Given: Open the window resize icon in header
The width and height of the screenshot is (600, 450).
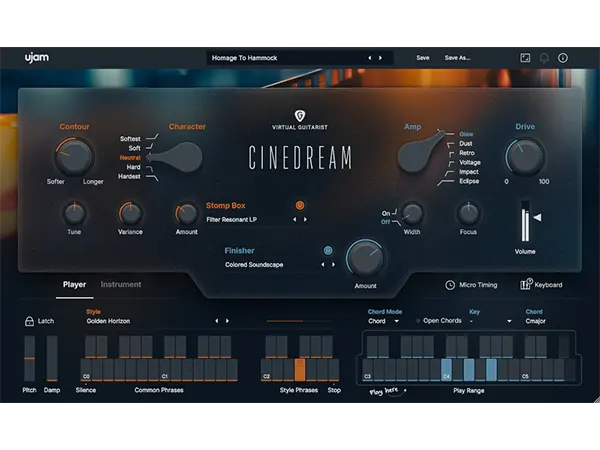Looking at the screenshot, I should point(525,58).
